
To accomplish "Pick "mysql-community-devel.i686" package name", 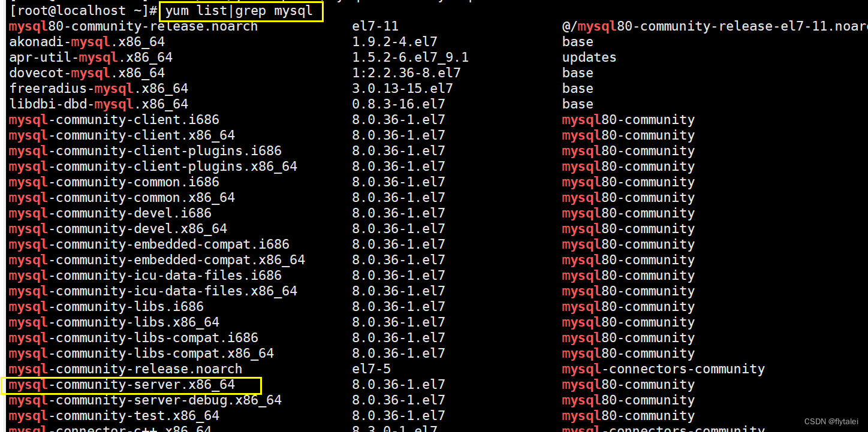I will pyautogui.click(x=110, y=213).
